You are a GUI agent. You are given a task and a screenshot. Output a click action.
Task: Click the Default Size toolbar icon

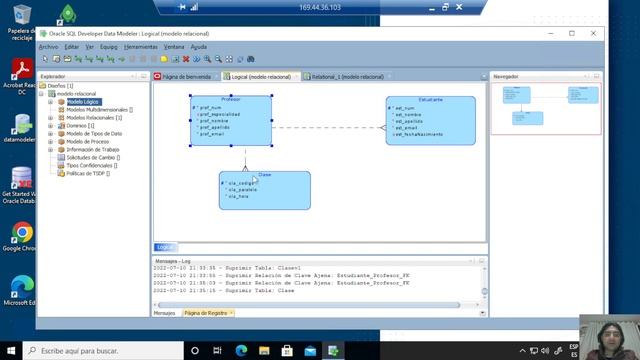click(240, 59)
